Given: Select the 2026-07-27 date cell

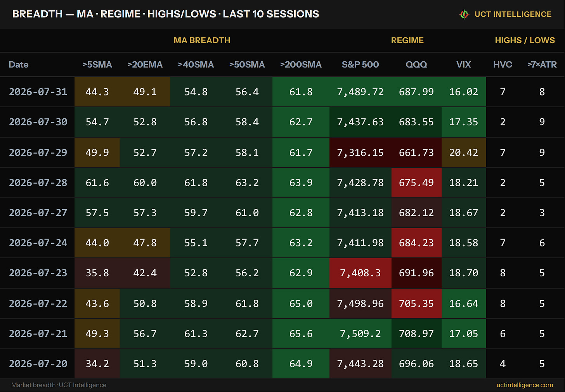Looking at the screenshot, I should 38,213.
